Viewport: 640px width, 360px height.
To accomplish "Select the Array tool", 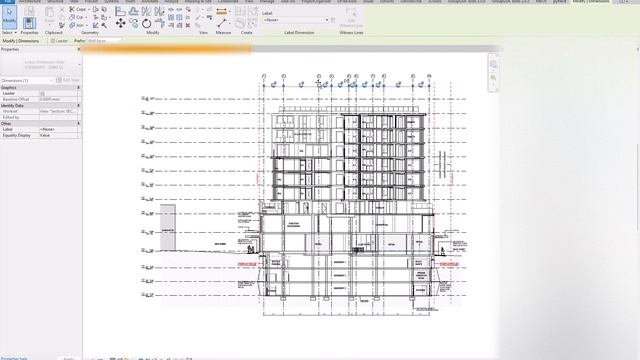I will click(171, 17).
